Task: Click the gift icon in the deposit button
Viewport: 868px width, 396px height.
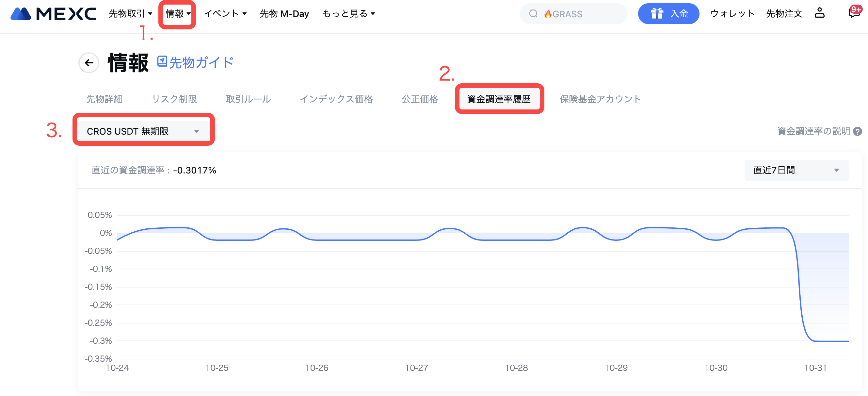Action: (656, 14)
